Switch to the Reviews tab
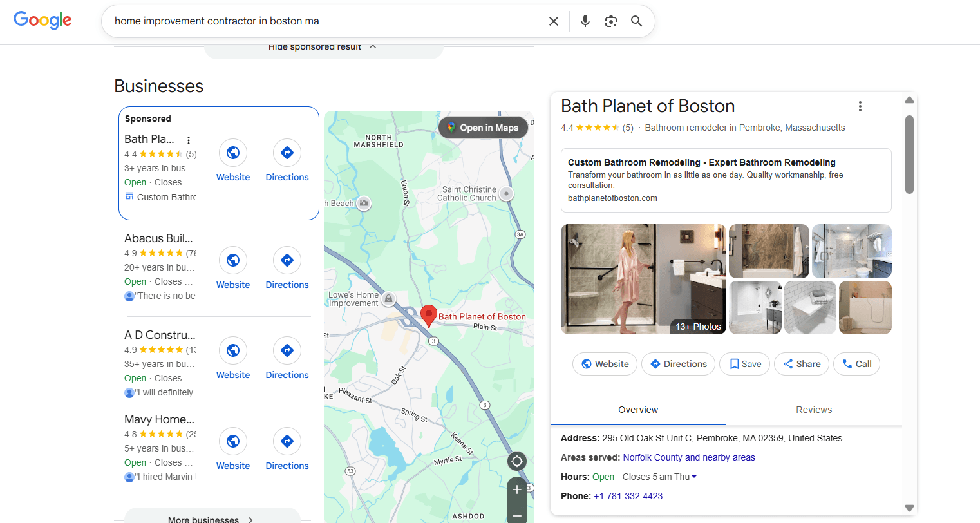 [x=814, y=410]
